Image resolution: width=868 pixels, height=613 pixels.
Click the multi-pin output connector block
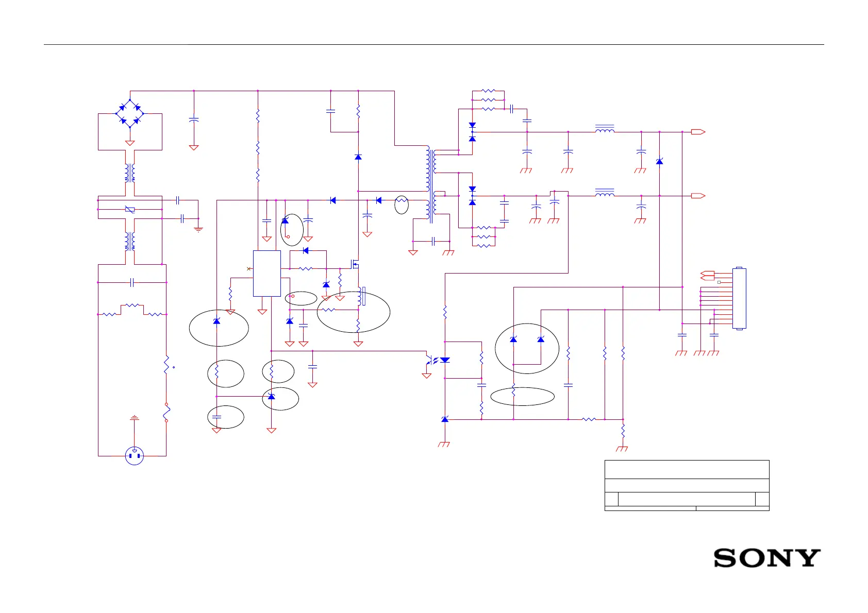point(739,298)
